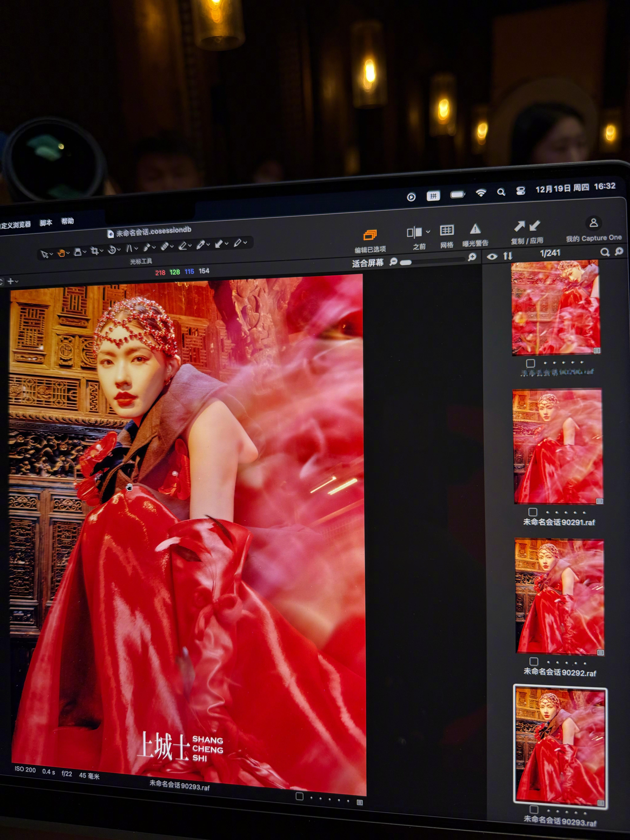Click the 拼 input method menu bar icon
Image resolution: width=630 pixels, height=840 pixels.
[x=433, y=196]
